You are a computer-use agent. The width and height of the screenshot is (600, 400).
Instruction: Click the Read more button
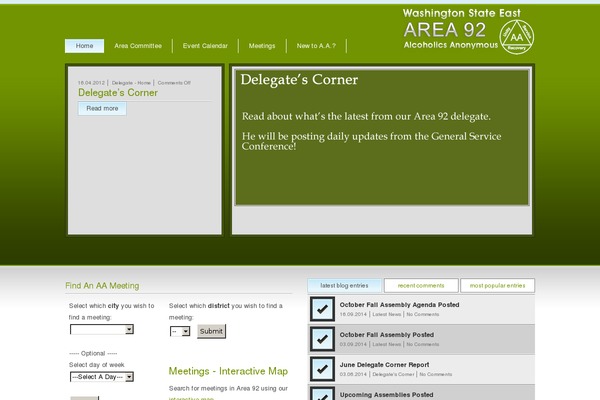tap(102, 108)
